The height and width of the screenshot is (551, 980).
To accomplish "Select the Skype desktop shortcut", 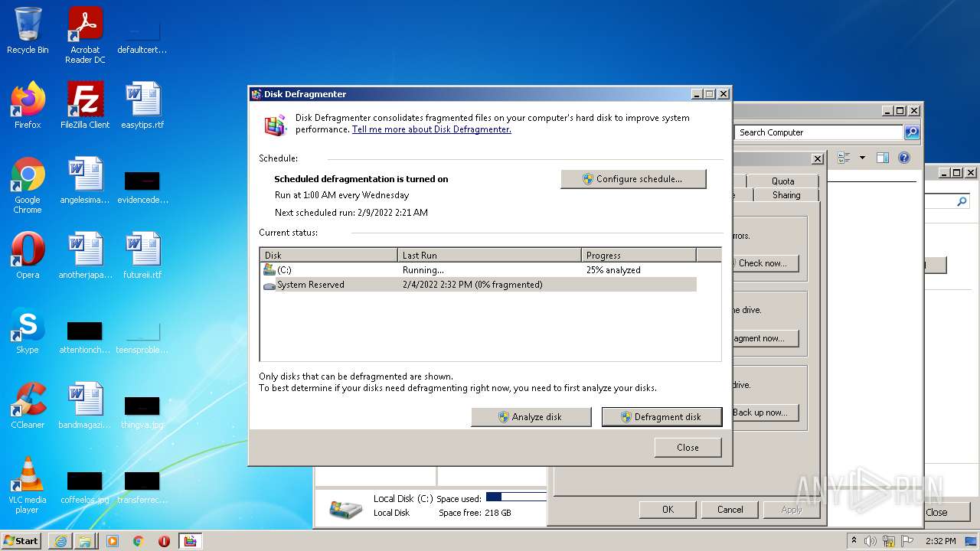I will click(x=28, y=331).
